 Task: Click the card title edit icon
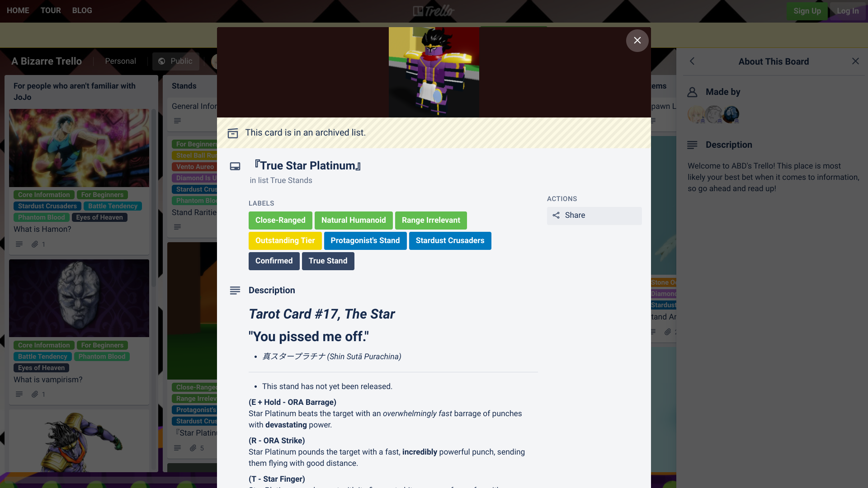tap(235, 166)
